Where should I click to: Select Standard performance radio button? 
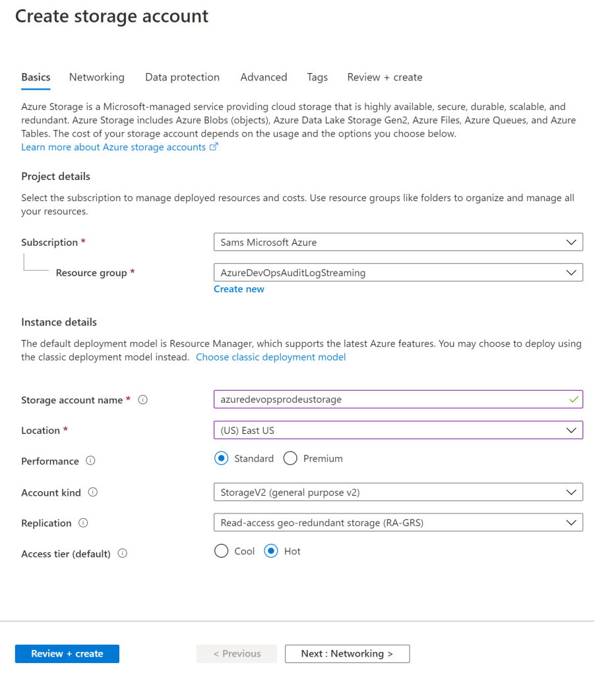[x=222, y=459]
